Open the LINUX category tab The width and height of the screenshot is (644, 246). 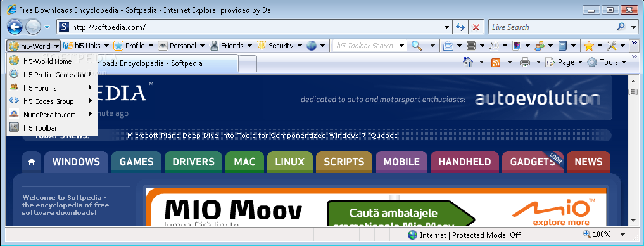coord(290,162)
